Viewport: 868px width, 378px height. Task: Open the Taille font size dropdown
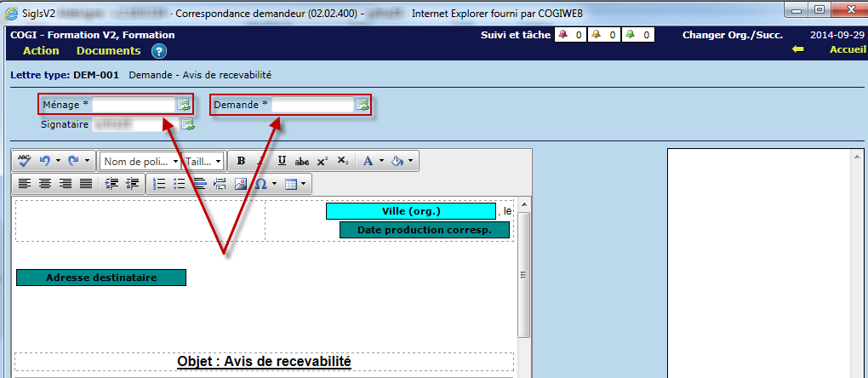click(x=204, y=161)
